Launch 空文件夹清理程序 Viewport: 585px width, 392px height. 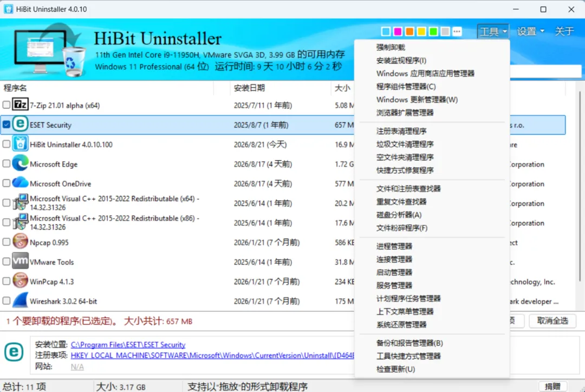[405, 157]
